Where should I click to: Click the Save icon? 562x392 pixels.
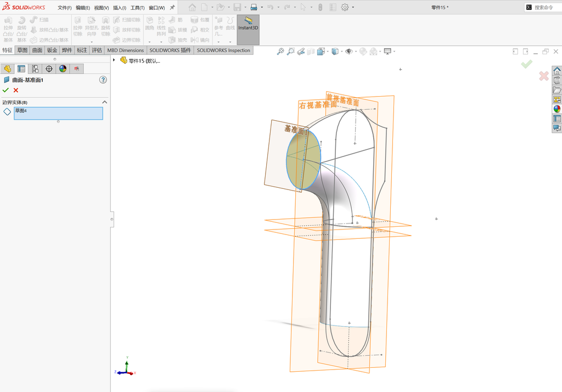237,7
